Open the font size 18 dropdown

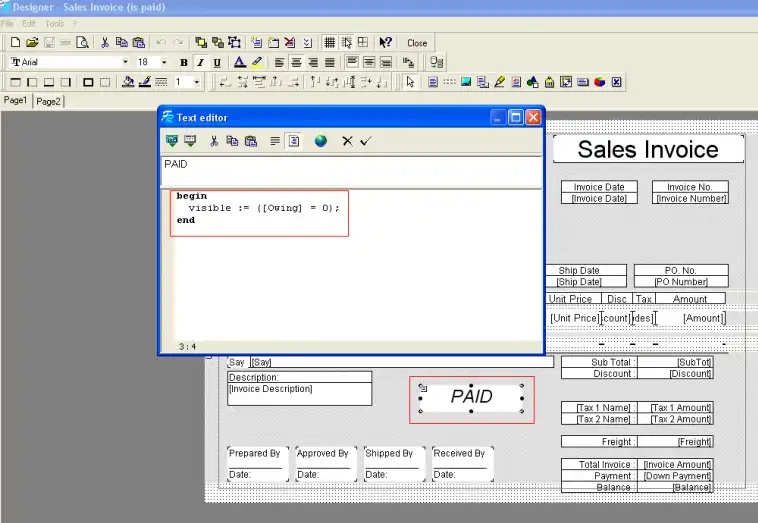click(164, 62)
